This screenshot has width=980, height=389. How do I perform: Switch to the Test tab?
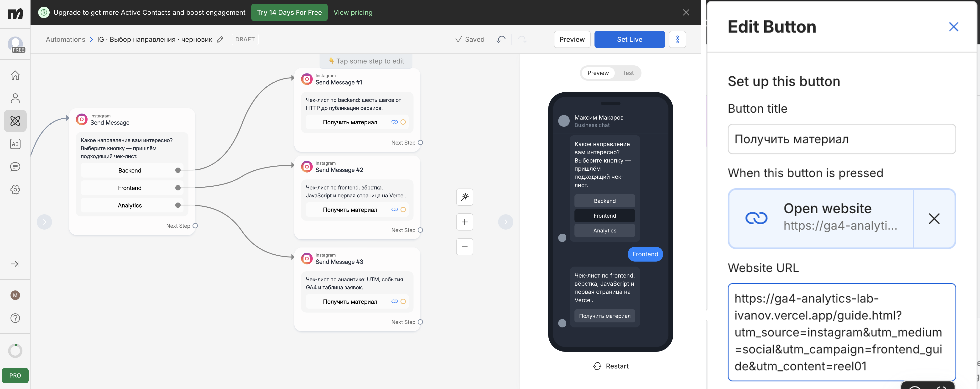click(628, 73)
